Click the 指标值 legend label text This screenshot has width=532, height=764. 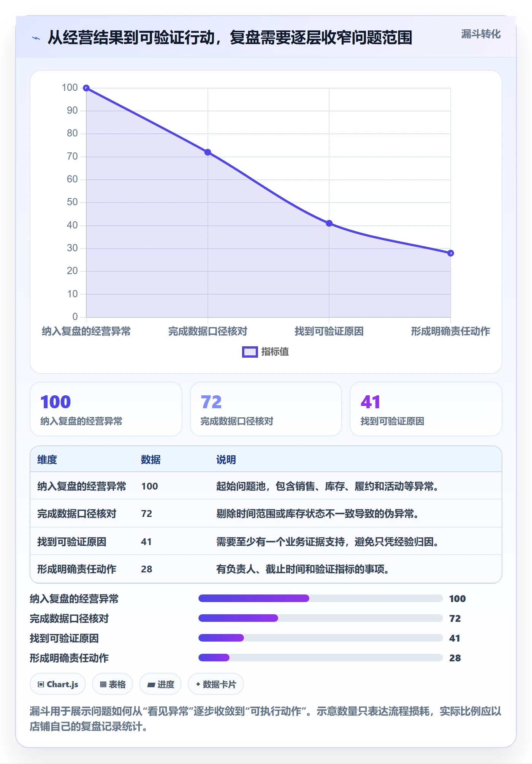pyautogui.click(x=275, y=352)
